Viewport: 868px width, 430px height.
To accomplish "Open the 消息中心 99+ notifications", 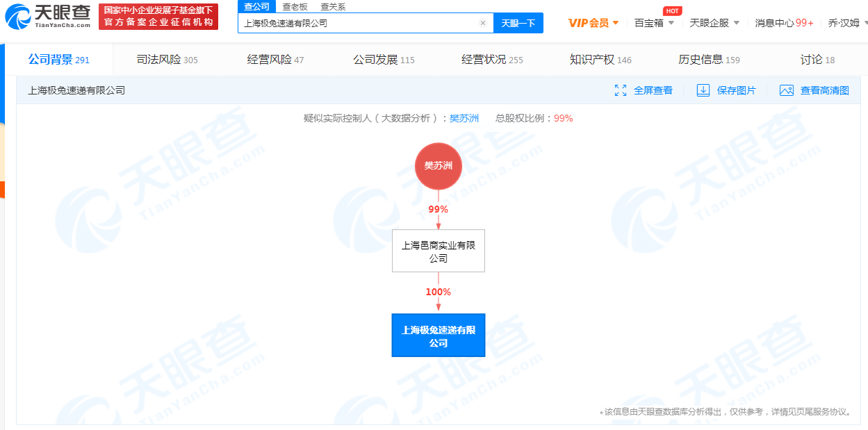I will point(784,23).
